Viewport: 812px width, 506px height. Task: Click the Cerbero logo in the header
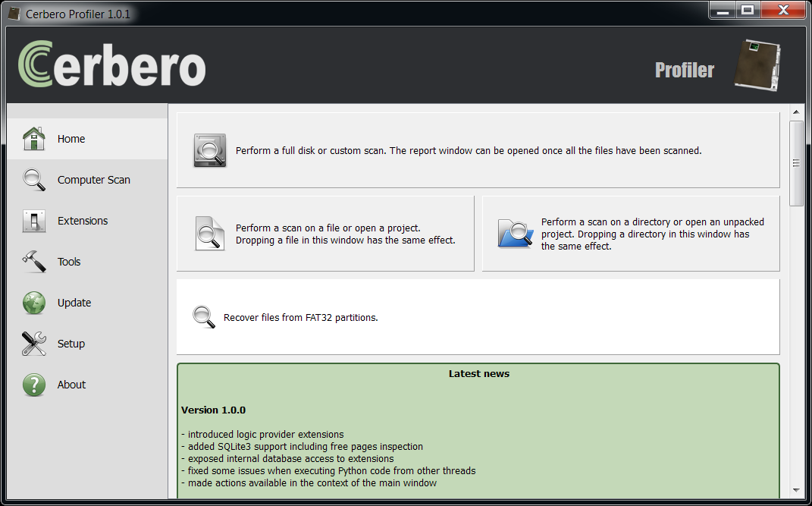click(x=112, y=64)
